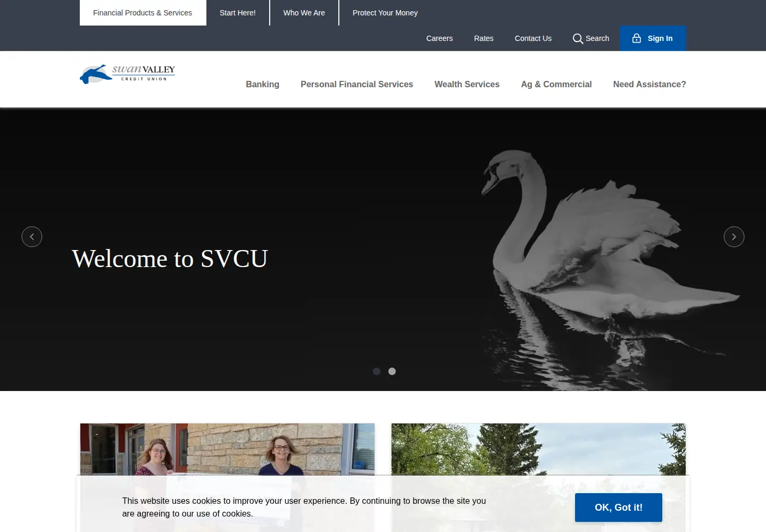Expand the Personal Financial Services menu

tap(357, 84)
